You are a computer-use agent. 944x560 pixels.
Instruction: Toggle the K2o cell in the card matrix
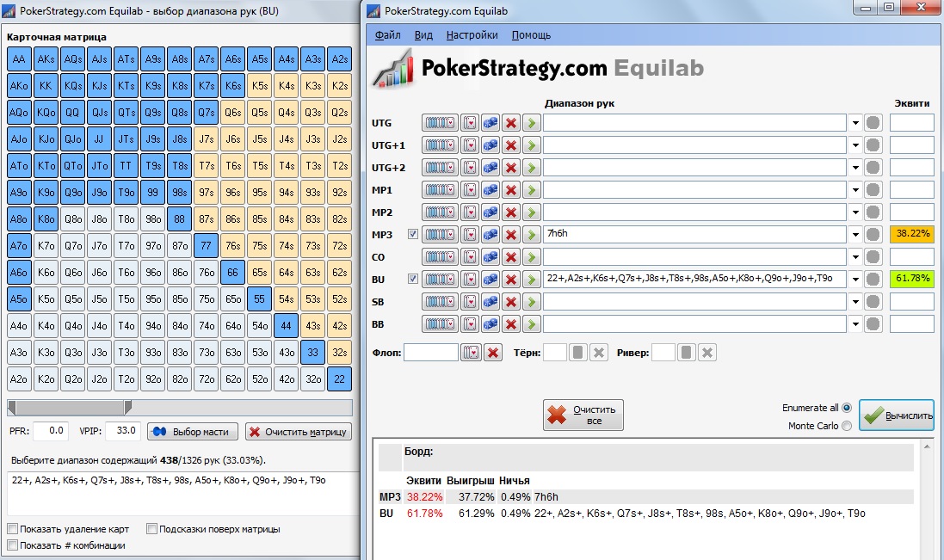point(46,379)
